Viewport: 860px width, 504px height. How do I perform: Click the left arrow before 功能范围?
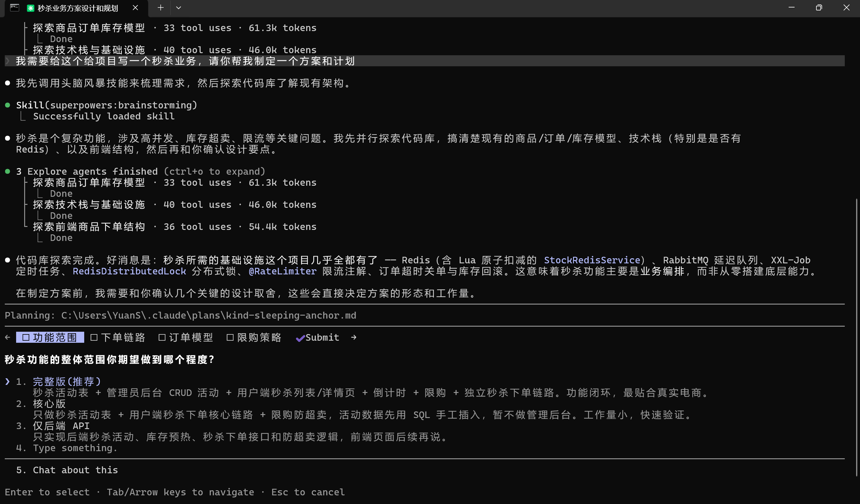click(x=8, y=337)
